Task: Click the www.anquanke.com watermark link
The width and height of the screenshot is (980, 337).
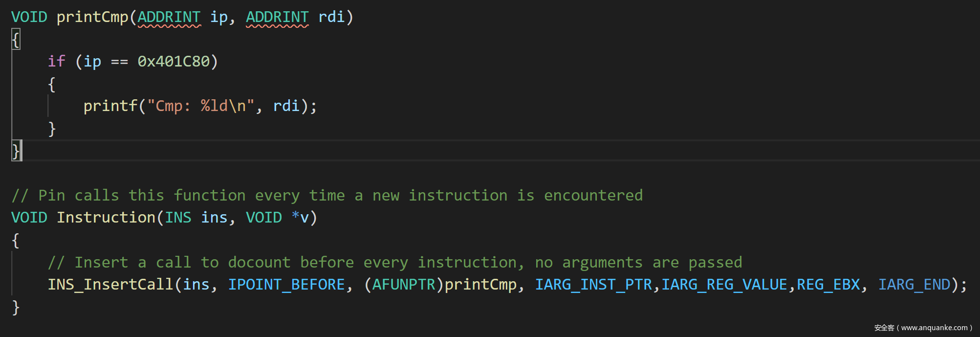Action: tap(934, 328)
